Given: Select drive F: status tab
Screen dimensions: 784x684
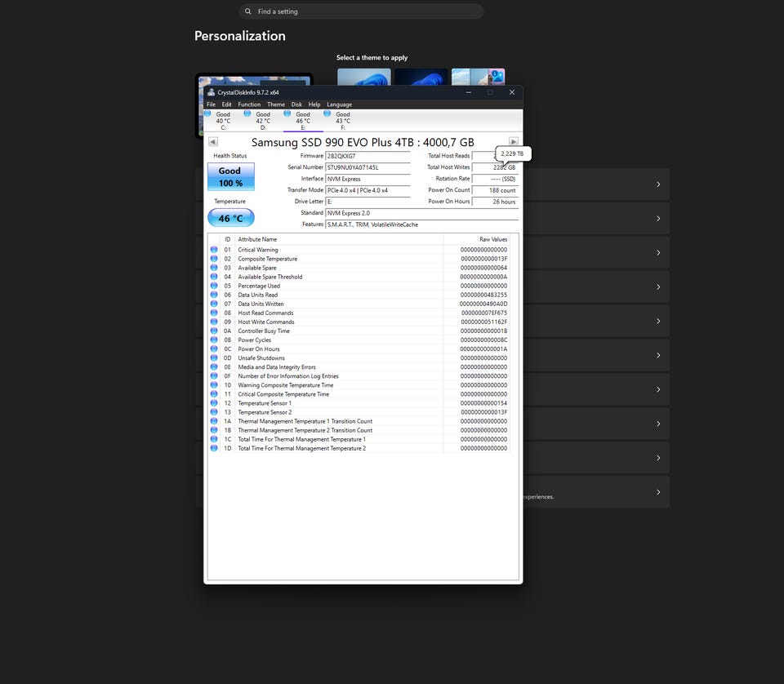Looking at the screenshot, I should pos(343,121).
